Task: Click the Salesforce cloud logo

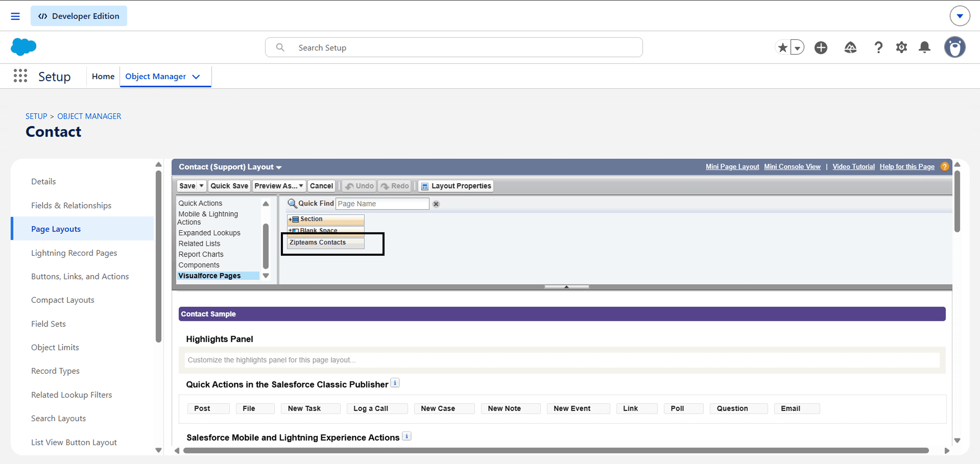Action: (23, 47)
